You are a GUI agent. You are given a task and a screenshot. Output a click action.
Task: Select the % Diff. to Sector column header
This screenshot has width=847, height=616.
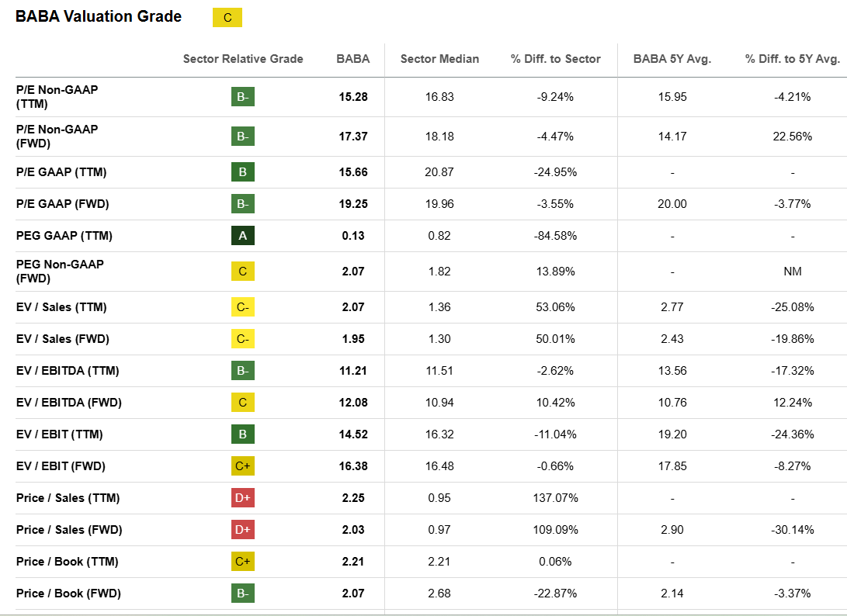coord(556,59)
